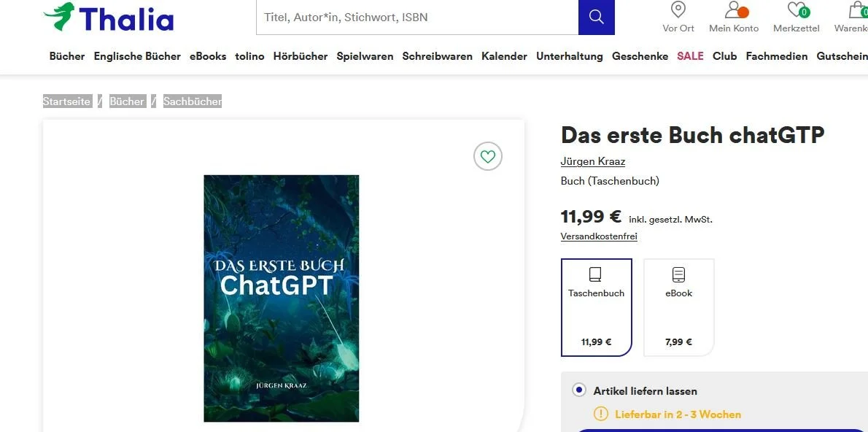Click the author link Jürgen Kraaz

pyautogui.click(x=593, y=161)
